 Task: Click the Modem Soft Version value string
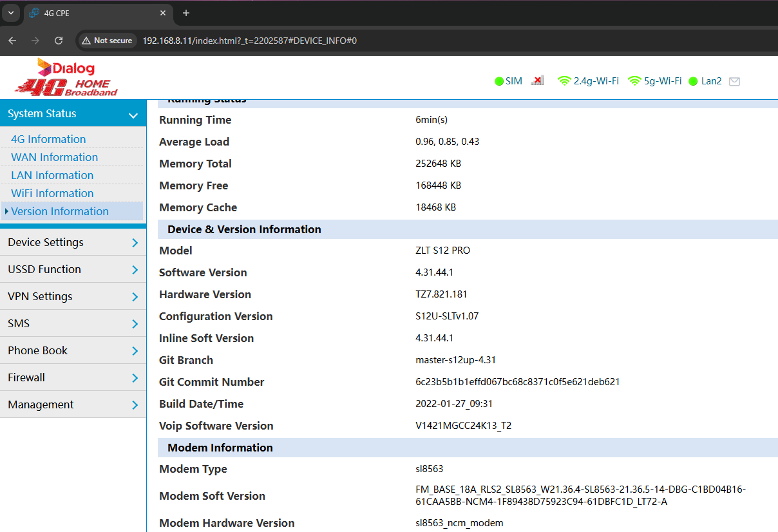[x=581, y=496]
